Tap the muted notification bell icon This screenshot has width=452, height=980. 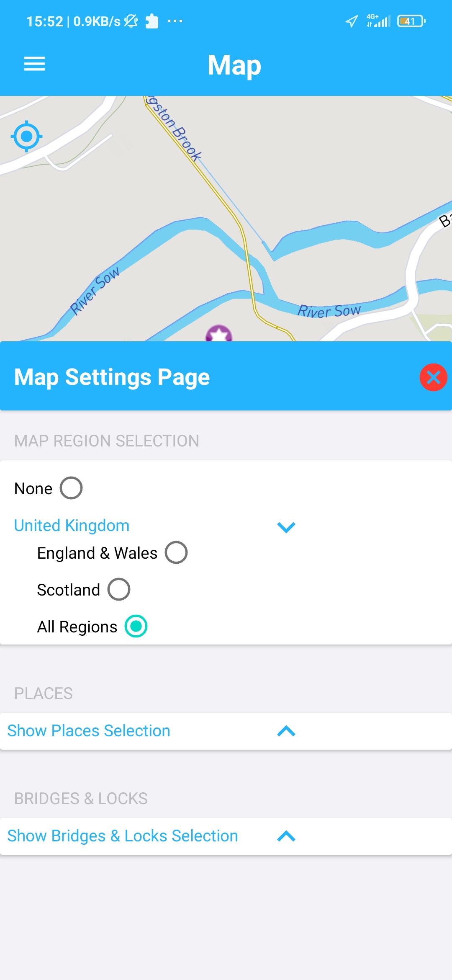pos(131,21)
